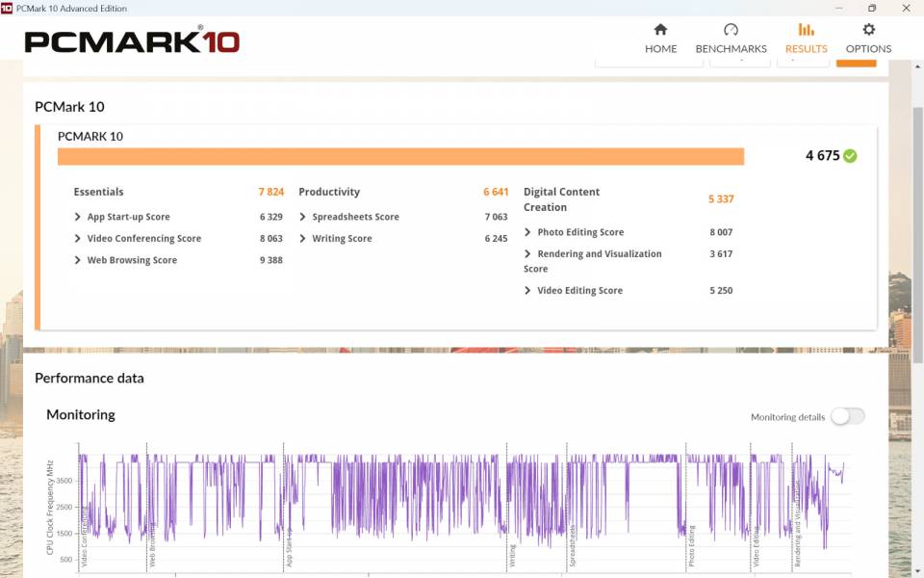Click the Writing score value 6 245

click(497, 238)
